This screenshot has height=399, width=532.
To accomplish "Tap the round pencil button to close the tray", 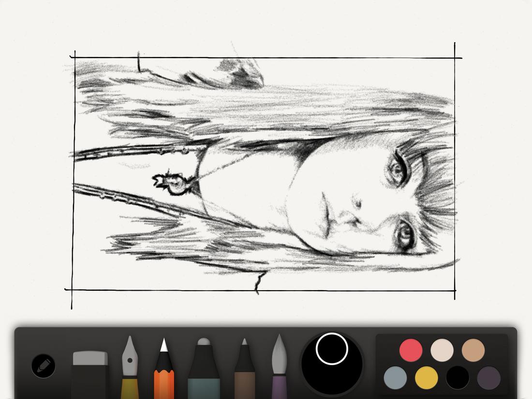I will point(43,367).
